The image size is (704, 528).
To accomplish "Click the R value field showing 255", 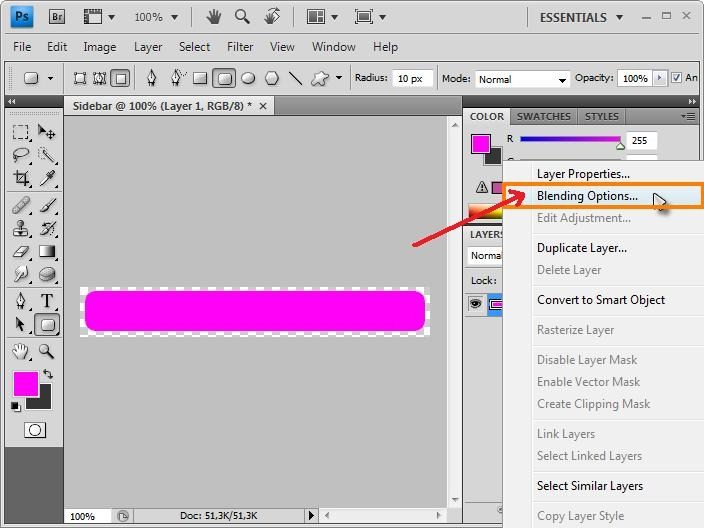I will tap(642, 141).
